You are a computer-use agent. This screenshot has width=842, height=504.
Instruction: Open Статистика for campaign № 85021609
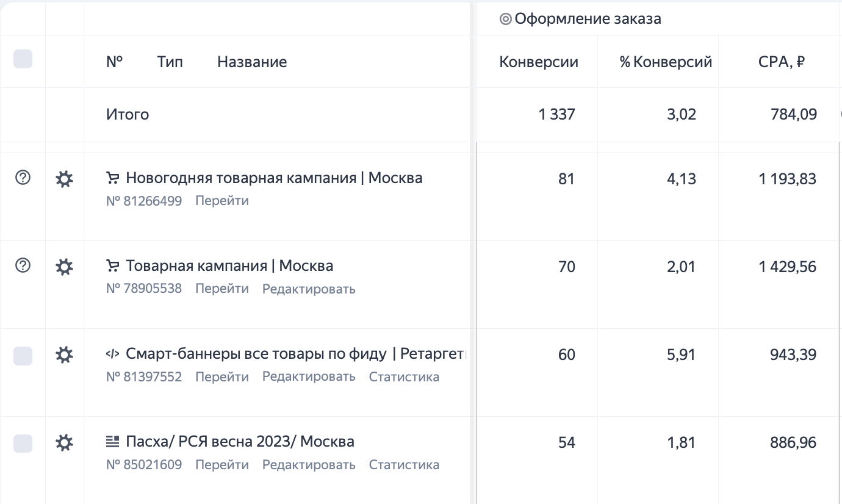coord(404,464)
